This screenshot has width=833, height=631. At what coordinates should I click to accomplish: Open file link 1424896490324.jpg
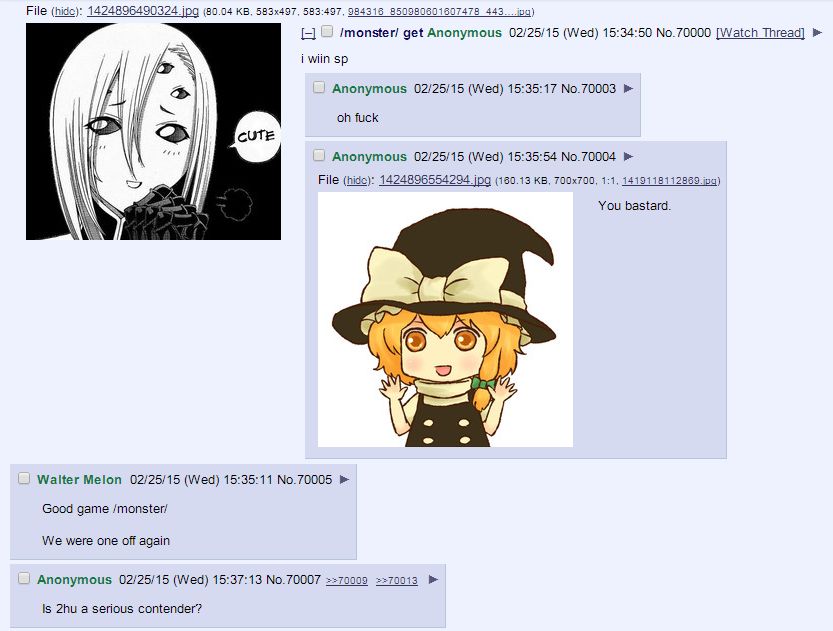click(x=143, y=11)
